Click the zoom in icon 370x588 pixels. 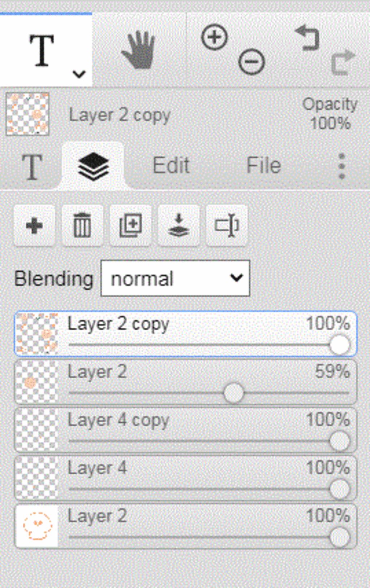pyautogui.click(x=214, y=37)
